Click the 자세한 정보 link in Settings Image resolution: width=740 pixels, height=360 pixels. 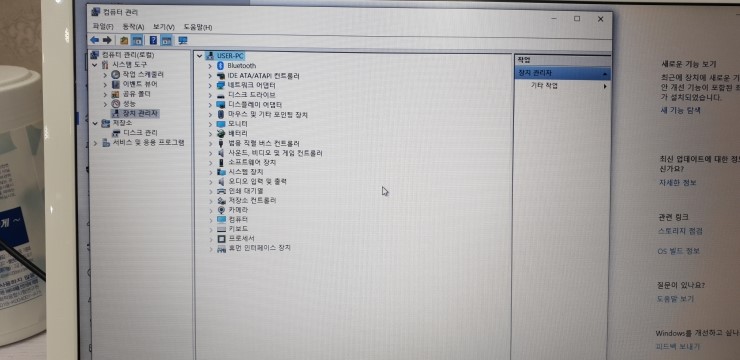tap(678, 183)
